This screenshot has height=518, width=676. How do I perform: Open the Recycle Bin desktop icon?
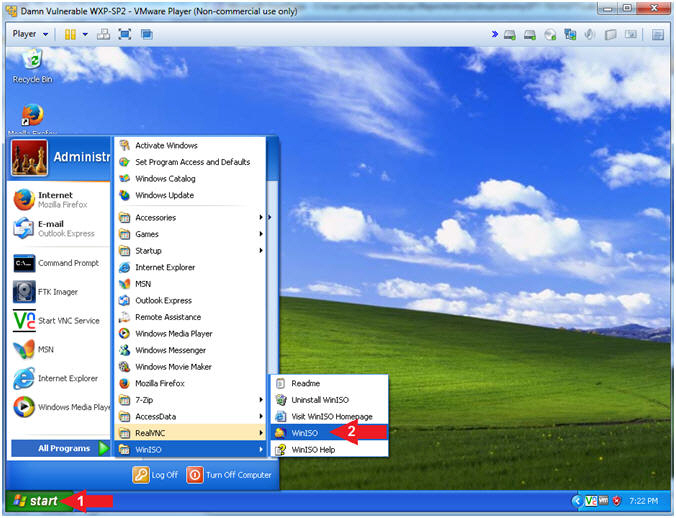[32, 66]
